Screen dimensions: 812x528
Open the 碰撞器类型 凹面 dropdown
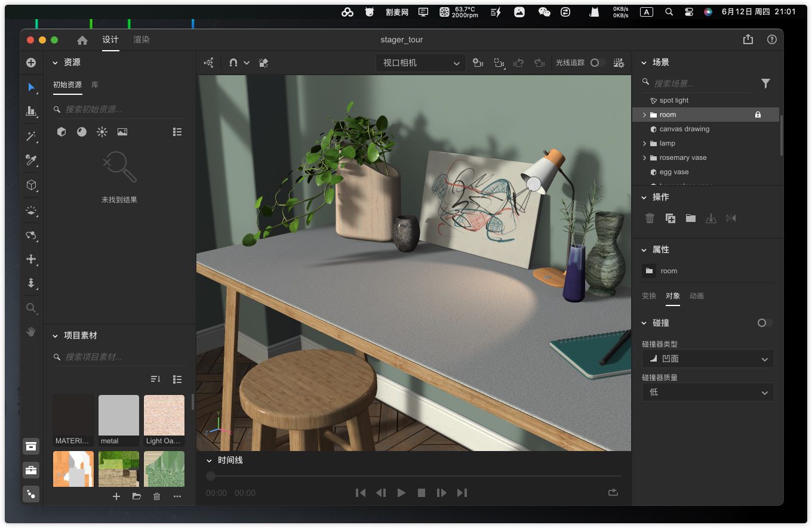coord(708,359)
